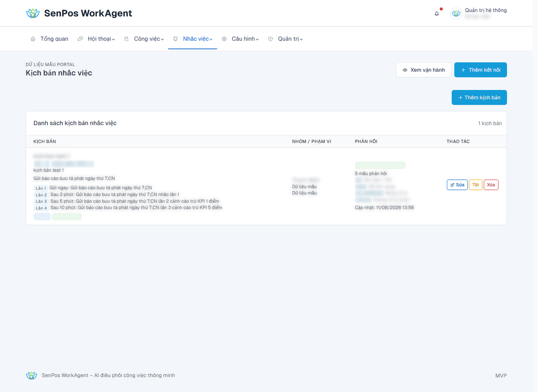Click the bell icon beside Nhắc việc
Screen dimensions: 538x392
click(x=175, y=39)
